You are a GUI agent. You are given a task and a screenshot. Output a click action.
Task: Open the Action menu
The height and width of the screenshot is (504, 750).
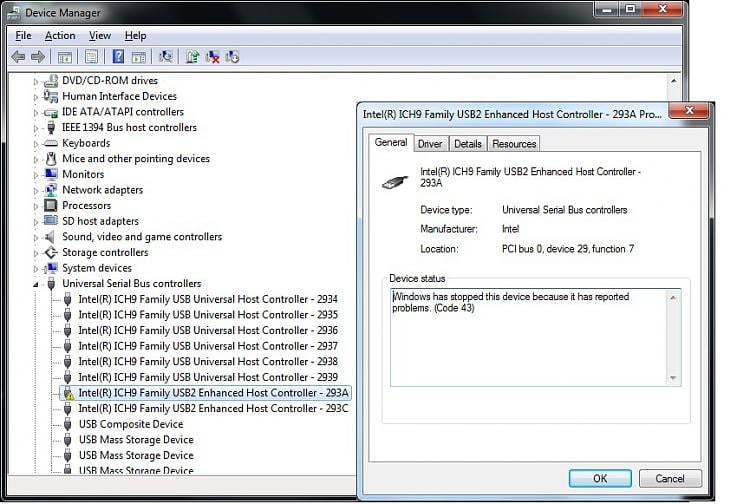(60, 35)
